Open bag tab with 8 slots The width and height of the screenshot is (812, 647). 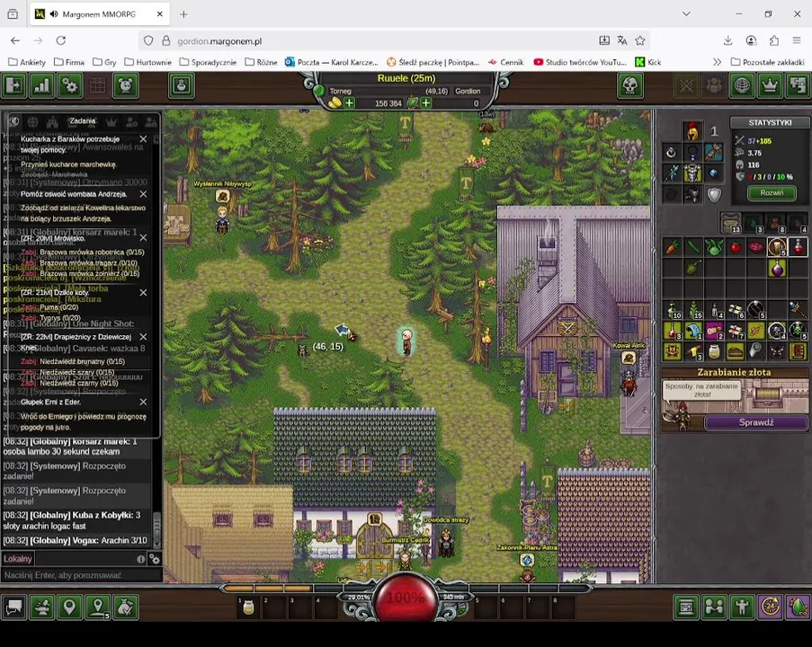point(775,223)
